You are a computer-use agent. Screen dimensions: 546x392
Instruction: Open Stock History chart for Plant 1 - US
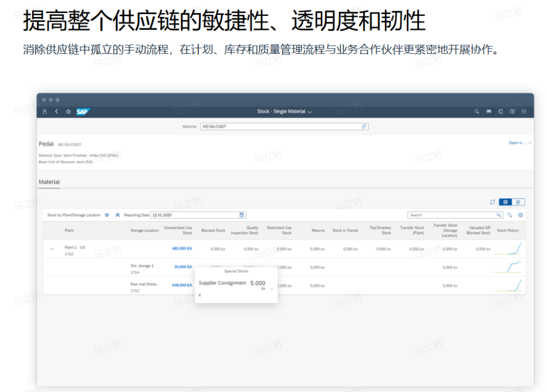click(x=508, y=249)
